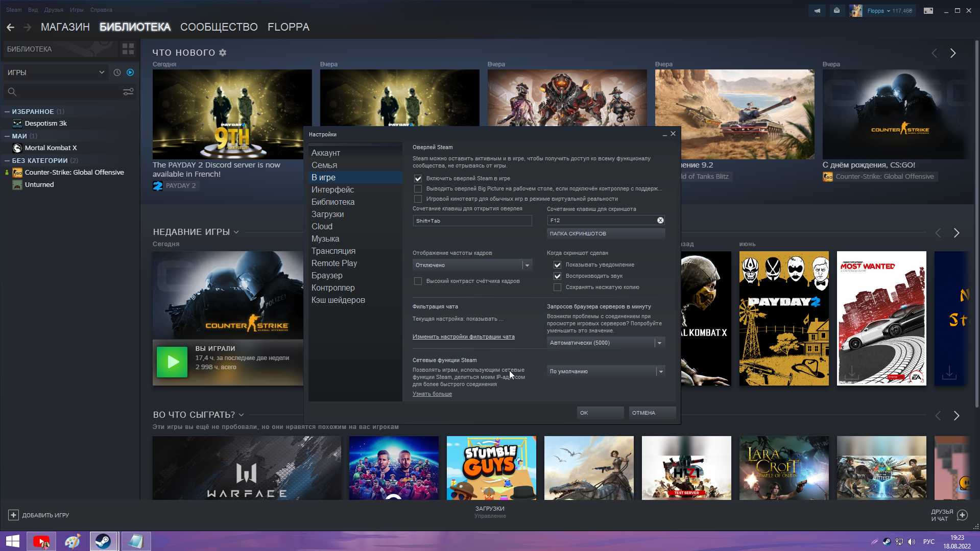The height and width of the screenshot is (551, 980).
Task: Collapse the БЕЗ КАТЕГОРИИ category
Action: pos(7,160)
